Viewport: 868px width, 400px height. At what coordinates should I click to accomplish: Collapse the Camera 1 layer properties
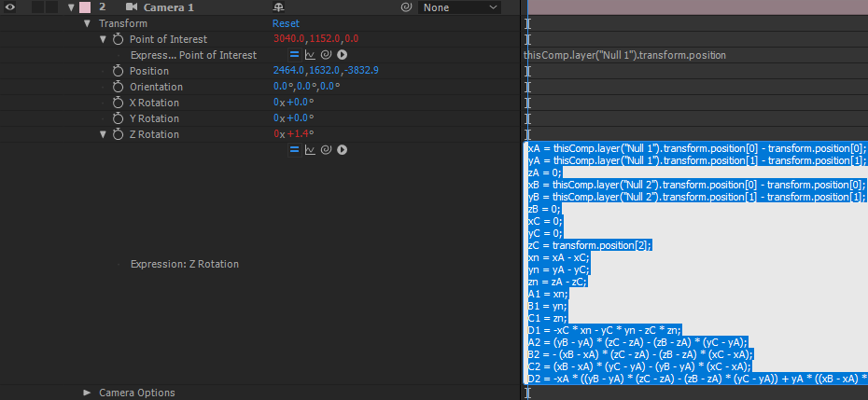pyautogui.click(x=71, y=7)
